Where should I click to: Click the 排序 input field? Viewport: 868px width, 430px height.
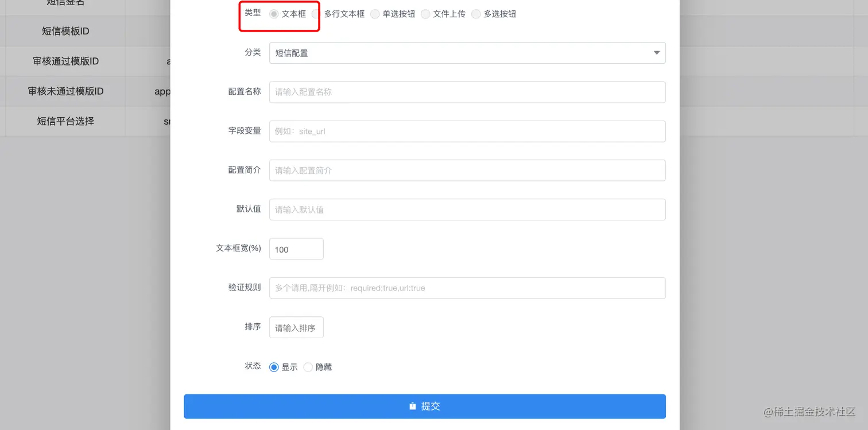pos(296,327)
